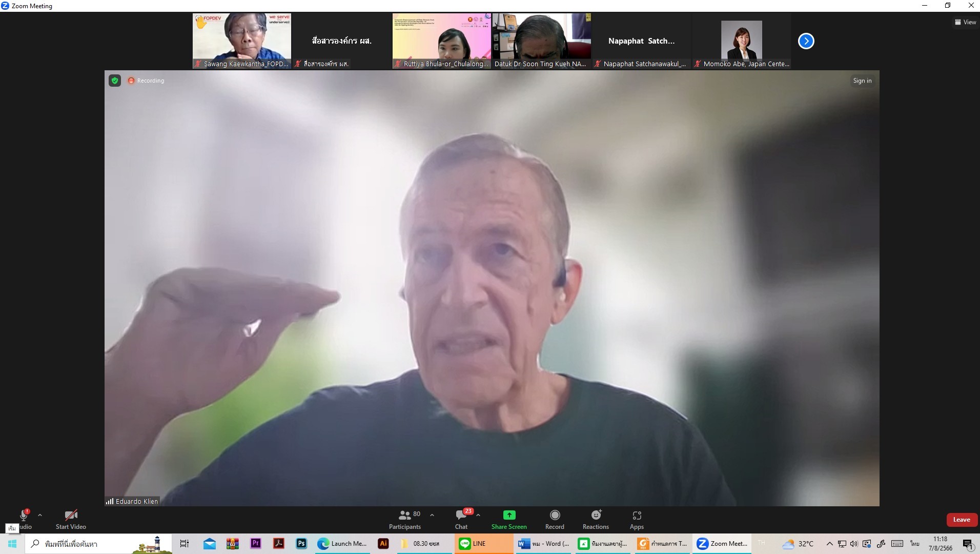980x554 pixels.
Task: Open Adobe Photoshop from the taskbar
Action: (301, 544)
